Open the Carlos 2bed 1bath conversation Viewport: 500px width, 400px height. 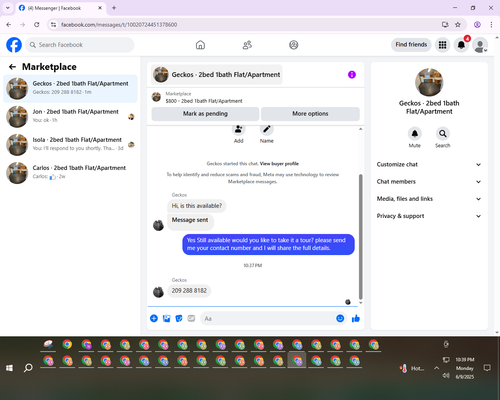click(70, 173)
